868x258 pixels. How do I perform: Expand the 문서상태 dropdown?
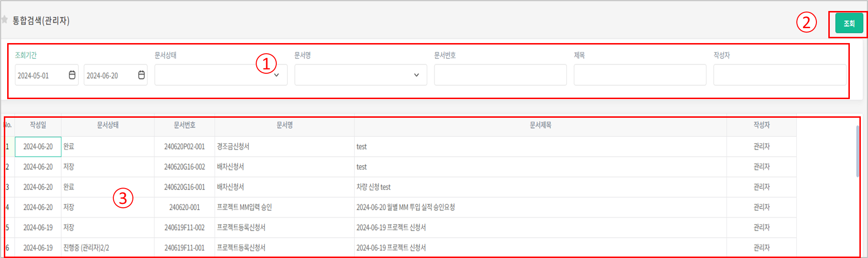tap(221, 75)
